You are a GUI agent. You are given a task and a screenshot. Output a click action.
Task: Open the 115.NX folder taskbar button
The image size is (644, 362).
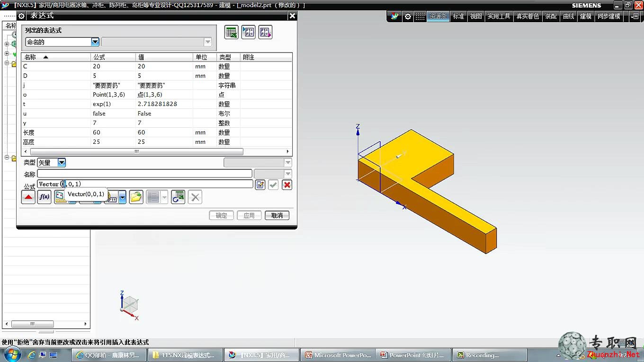(185, 355)
